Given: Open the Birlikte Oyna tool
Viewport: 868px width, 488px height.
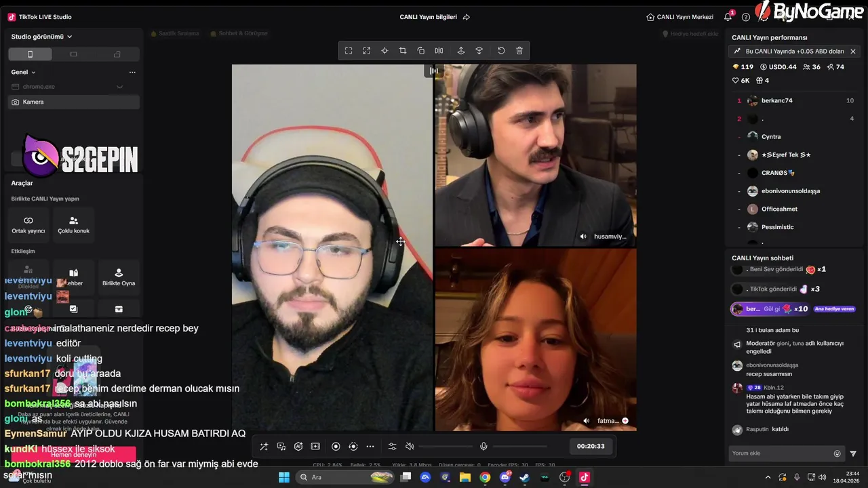Looking at the screenshot, I should [x=119, y=277].
